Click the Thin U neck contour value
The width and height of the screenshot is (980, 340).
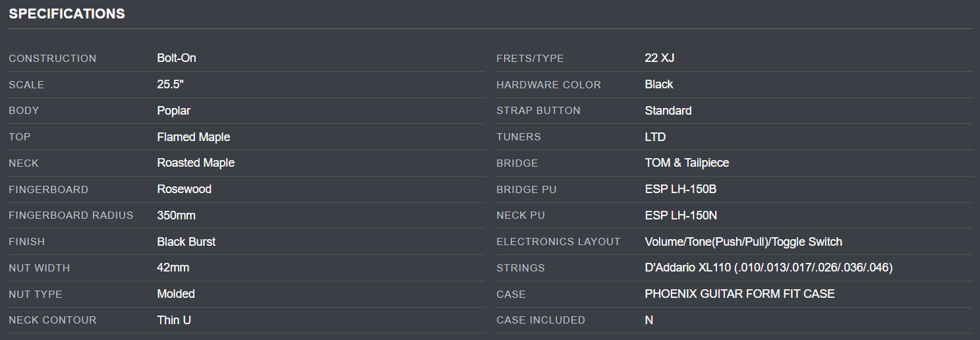174,320
